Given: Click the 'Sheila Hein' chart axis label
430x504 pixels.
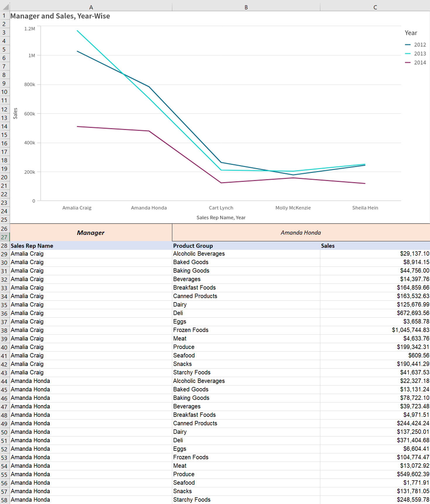Looking at the screenshot, I should click(x=365, y=208).
